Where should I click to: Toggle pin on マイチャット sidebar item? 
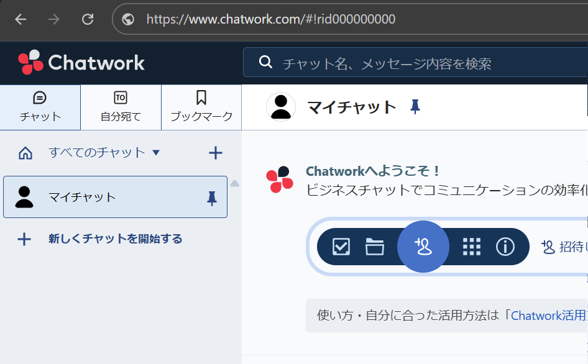[x=211, y=198]
